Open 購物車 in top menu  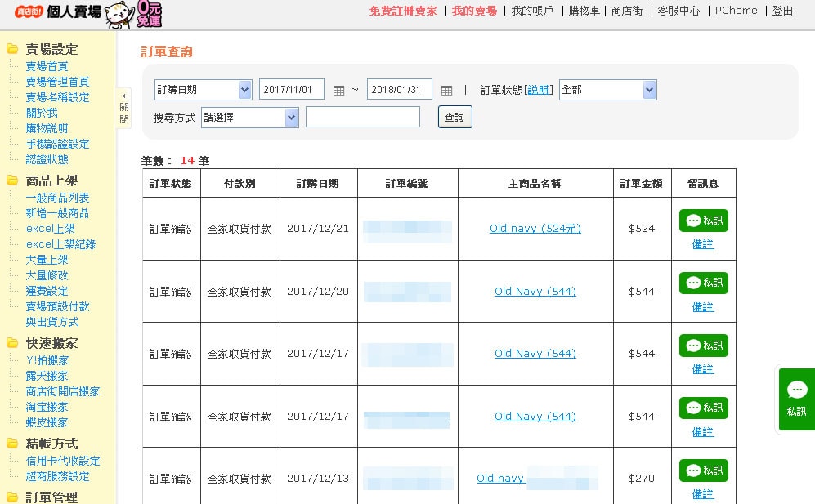584,11
